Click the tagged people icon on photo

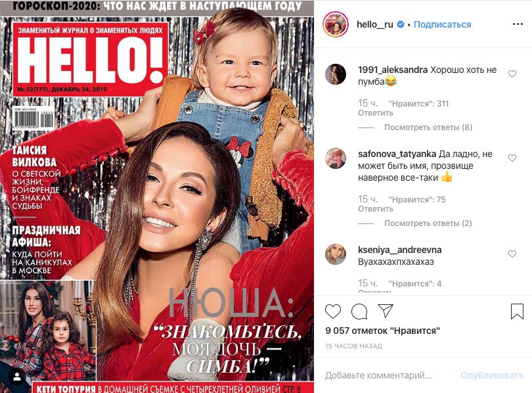17,377
